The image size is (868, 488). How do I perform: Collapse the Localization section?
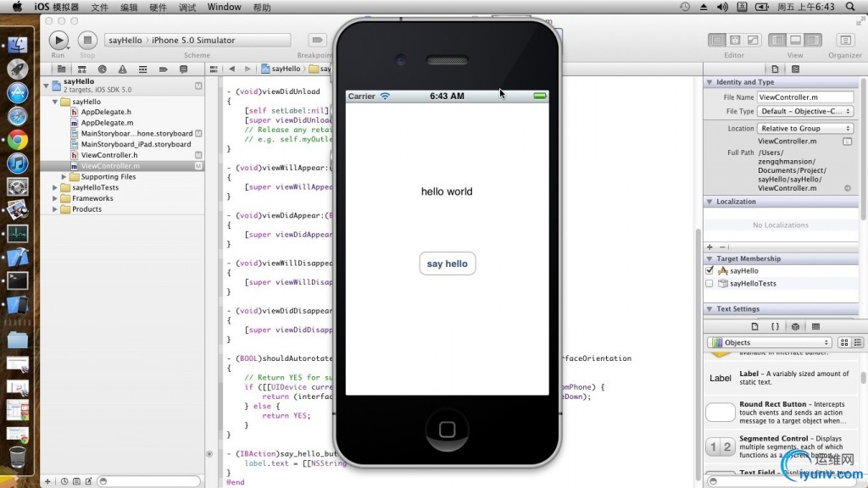click(709, 202)
